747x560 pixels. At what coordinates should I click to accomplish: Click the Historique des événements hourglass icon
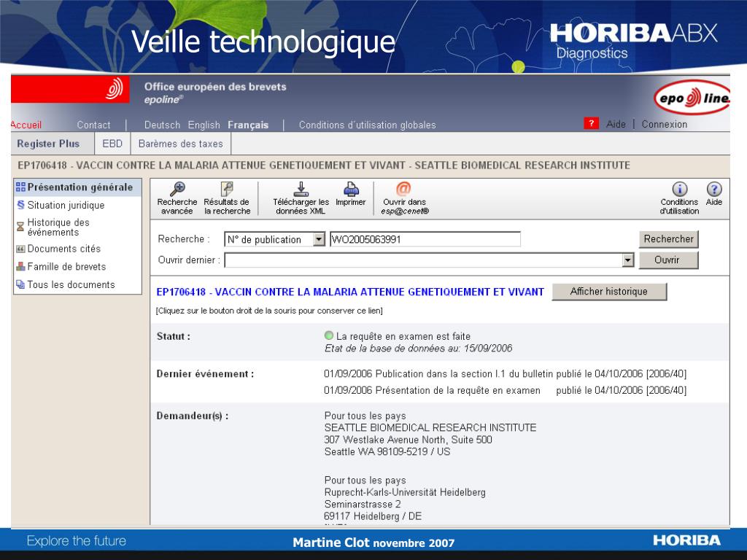tap(20, 227)
